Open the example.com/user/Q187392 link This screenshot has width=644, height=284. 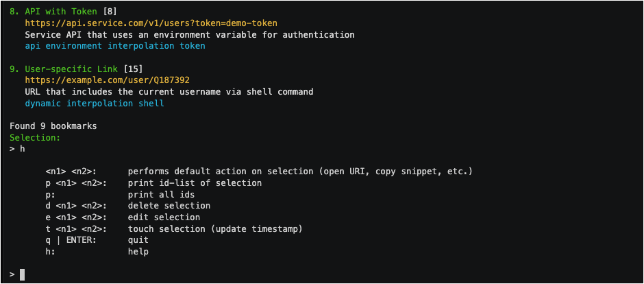pos(108,80)
